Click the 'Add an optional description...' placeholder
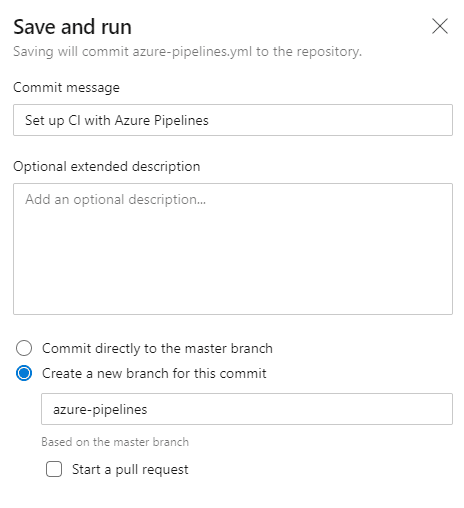Viewport: 464px width, 508px height. [x=116, y=199]
